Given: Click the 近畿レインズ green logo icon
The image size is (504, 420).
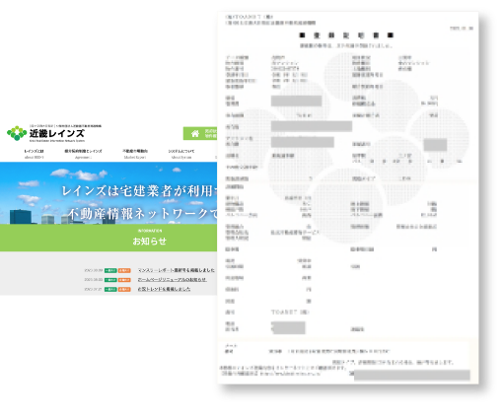Looking at the screenshot, I should 17,133.
